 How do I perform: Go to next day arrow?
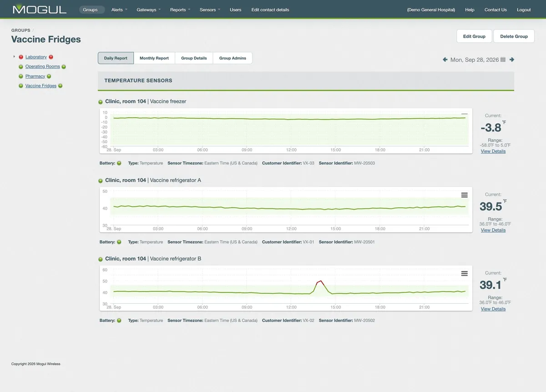point(512,60)
